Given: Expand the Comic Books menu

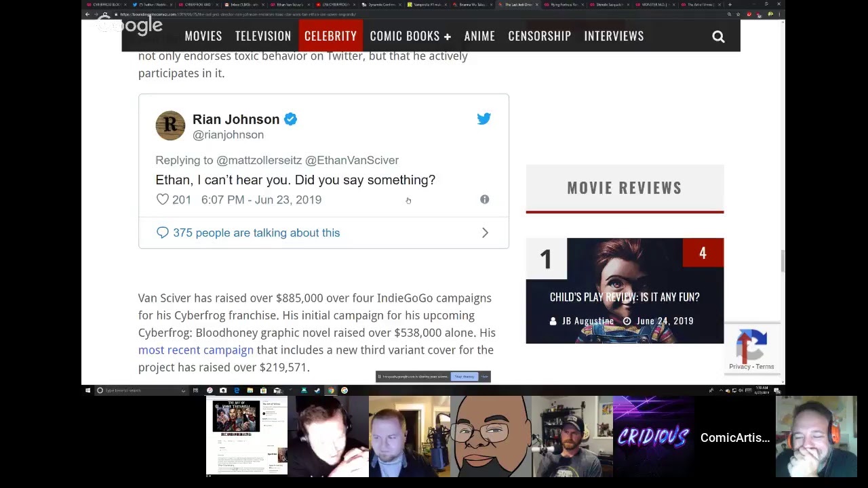Looking at the screenshot, I should 410,36.
